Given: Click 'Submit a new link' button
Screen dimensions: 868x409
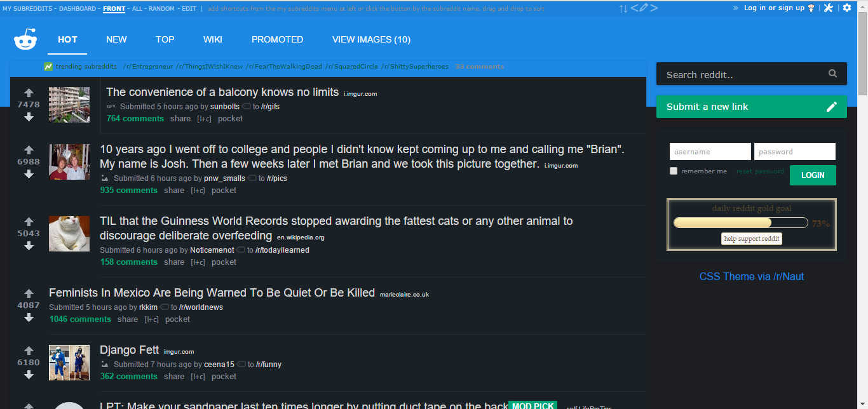Looking at the screenshot, I should (x=751, y=107).
